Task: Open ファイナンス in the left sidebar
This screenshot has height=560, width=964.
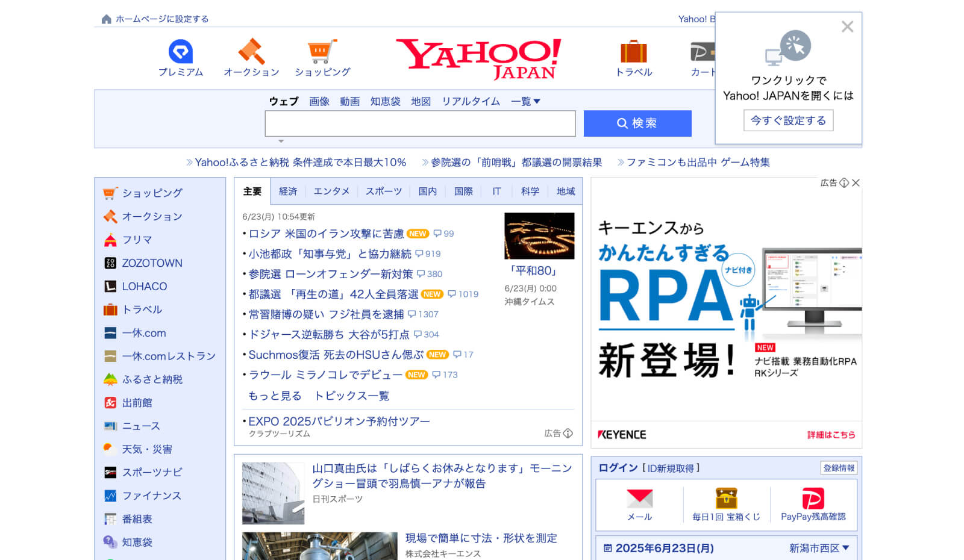Action: (151, 496)
